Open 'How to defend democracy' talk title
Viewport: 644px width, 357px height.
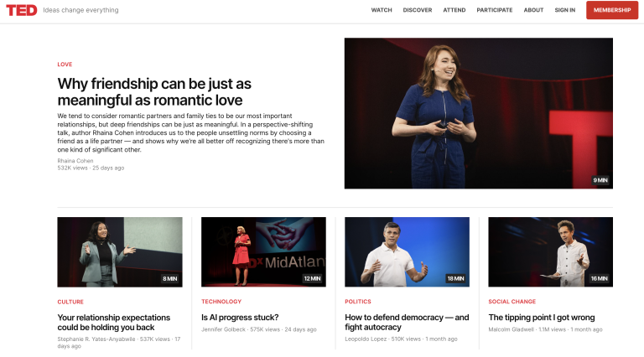407,322
